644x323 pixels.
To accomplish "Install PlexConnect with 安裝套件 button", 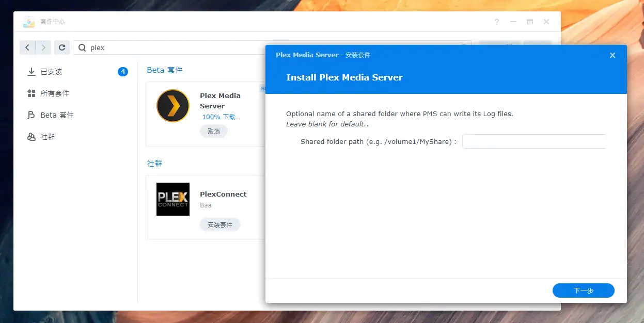I will tap(220, 225).
